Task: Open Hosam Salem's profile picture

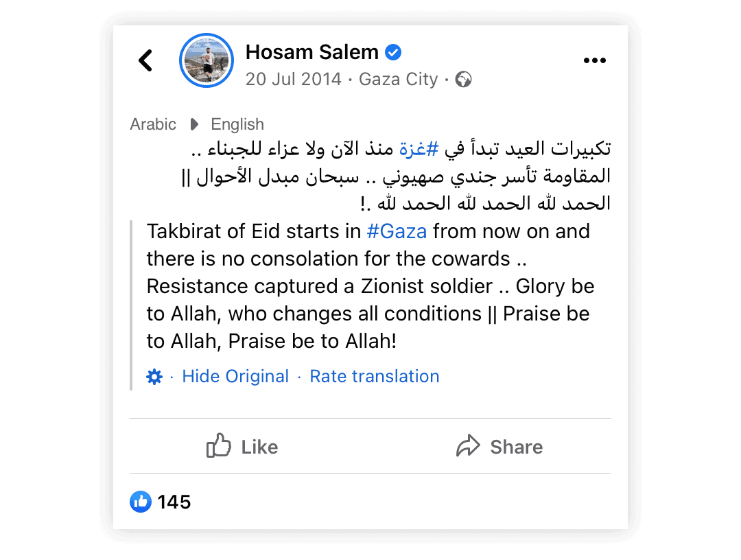Action: (207, 60)
